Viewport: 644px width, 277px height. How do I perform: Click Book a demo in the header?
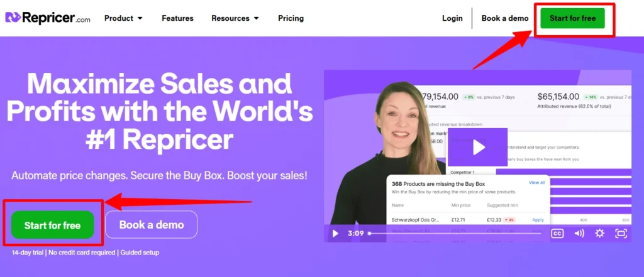505,18
